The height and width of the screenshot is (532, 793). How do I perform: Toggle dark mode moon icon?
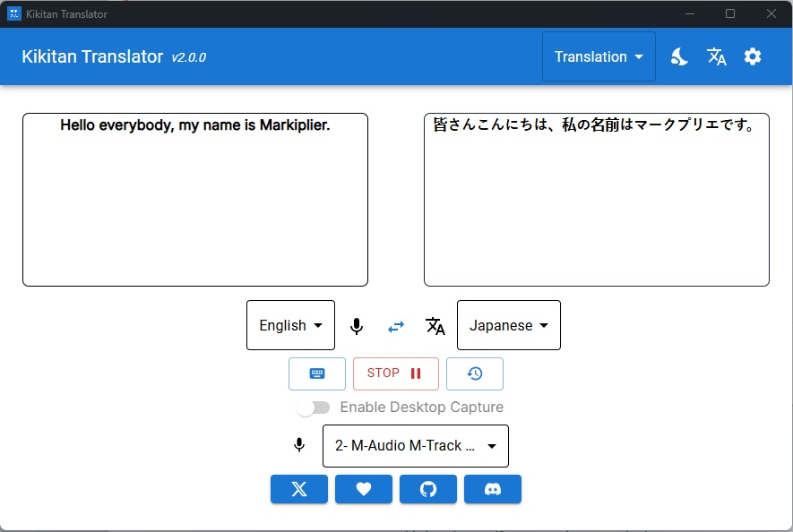pyautogui.click(x=679, y=56)
